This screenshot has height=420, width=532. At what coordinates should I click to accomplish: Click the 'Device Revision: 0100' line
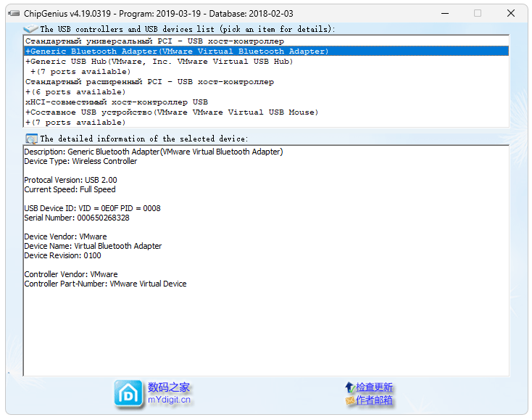62,255
